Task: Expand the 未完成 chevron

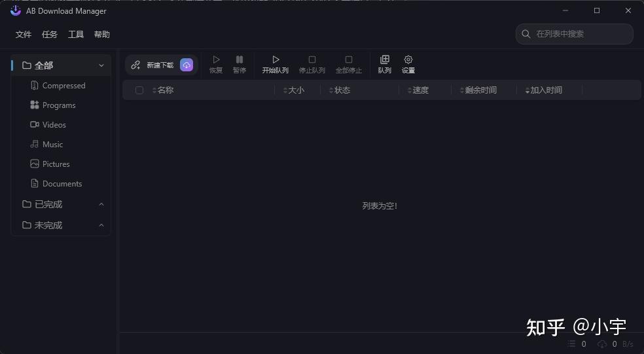Action: (x=101, y=225)
